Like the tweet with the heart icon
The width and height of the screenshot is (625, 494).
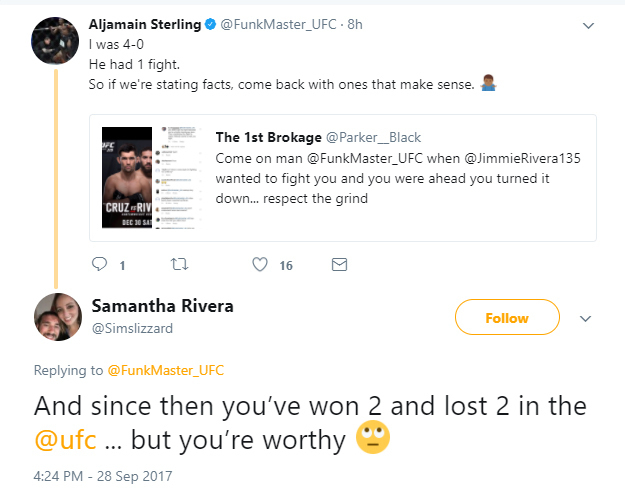(260, 264)
